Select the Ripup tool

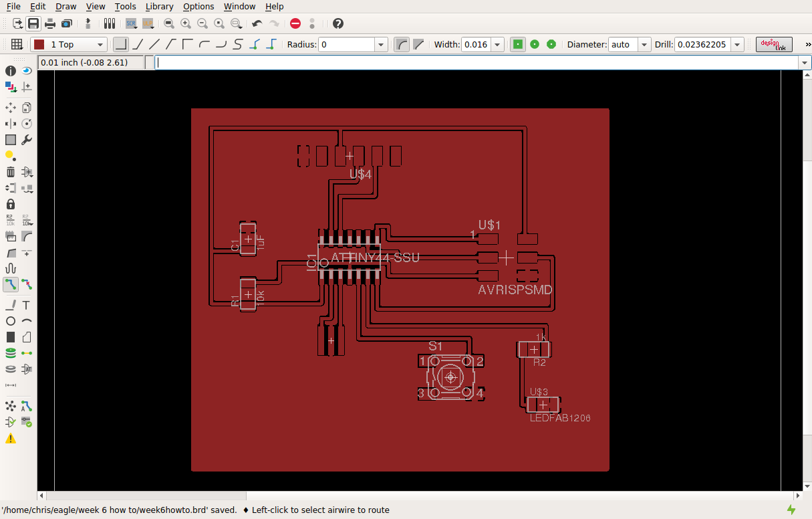click(27, 285)
